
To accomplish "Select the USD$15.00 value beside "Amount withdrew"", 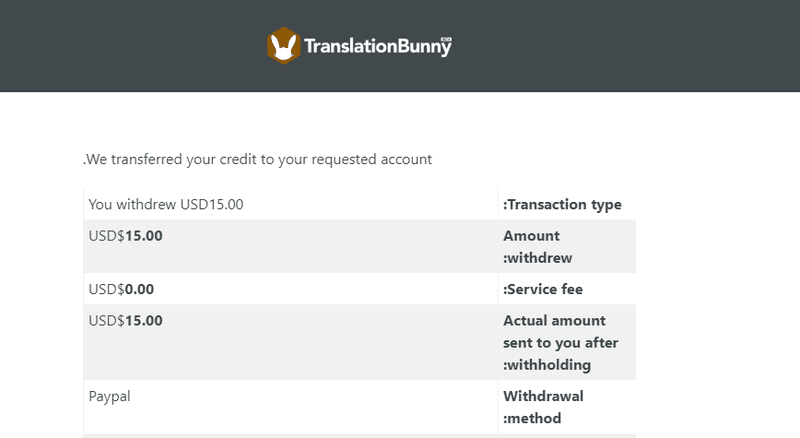I will pyautogui.click(x=126, y=236).
